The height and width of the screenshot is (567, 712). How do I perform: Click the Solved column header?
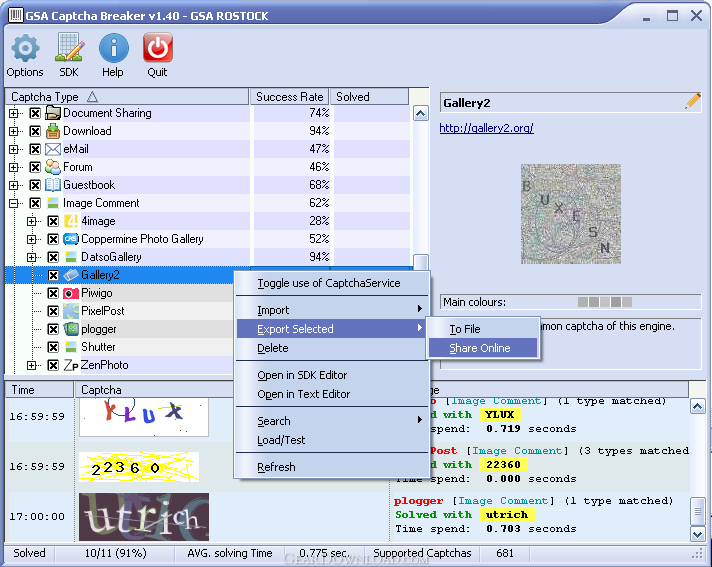point(369,97)
